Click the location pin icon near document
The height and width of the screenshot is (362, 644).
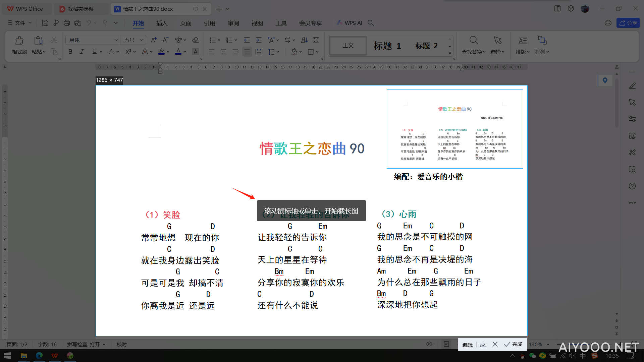pos(605,80)
